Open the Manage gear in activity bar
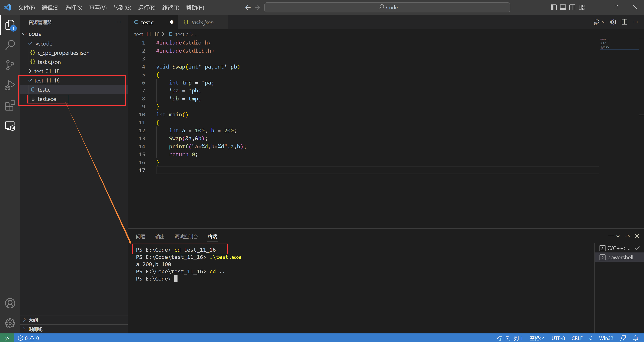 point(10,323)
